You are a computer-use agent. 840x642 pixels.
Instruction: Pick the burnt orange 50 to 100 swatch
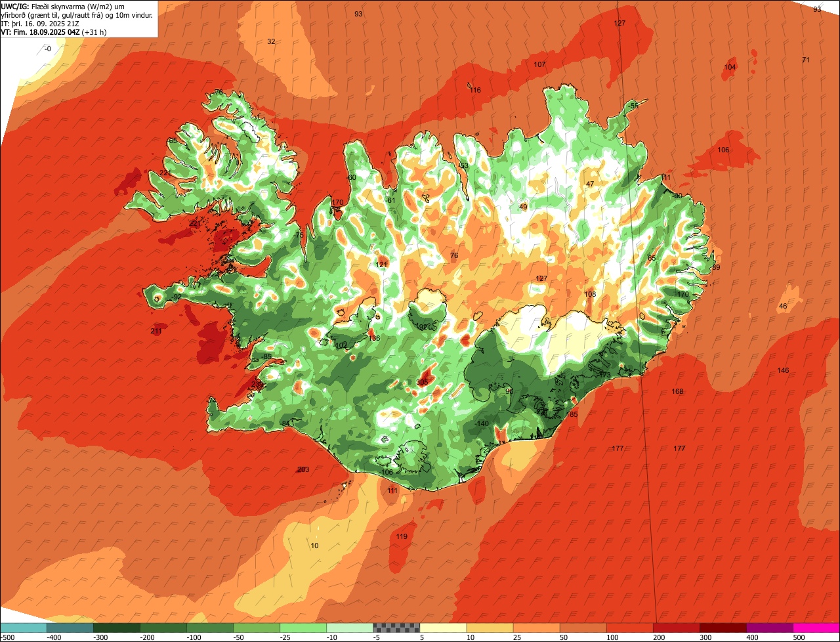coord(583,628)
